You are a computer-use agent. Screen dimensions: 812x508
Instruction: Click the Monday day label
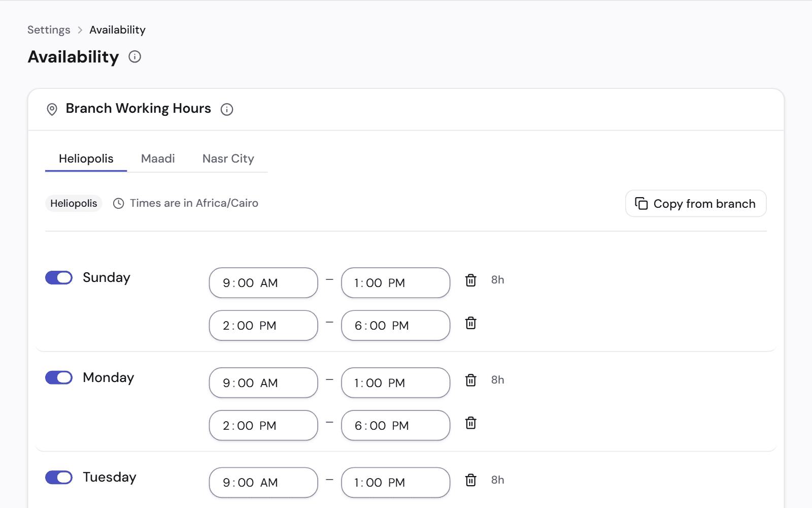click(x=109, y=377)
